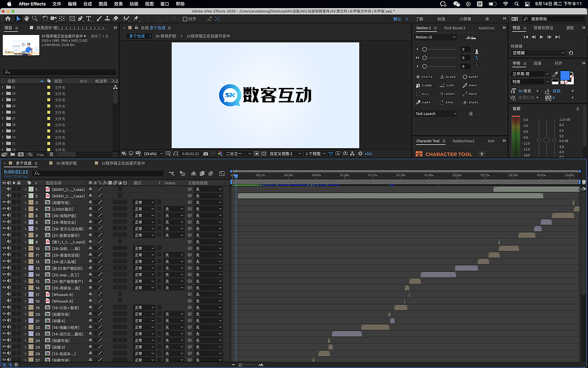Click the 8 bpc color depth button

(40, 155)
